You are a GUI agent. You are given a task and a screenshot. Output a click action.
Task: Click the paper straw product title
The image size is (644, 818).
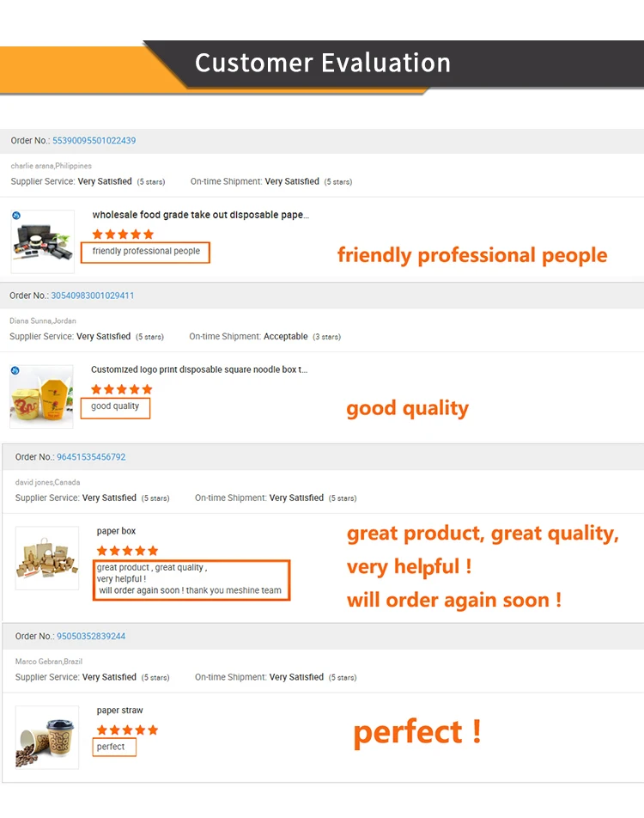click(120, 711)
